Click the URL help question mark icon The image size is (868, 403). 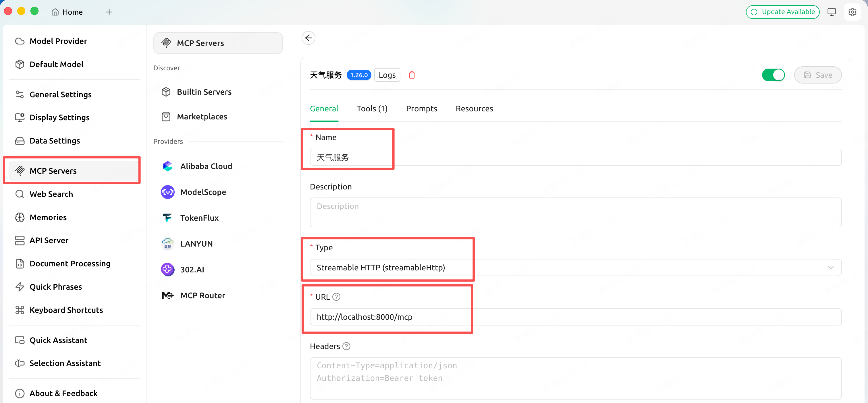[336, 297]
